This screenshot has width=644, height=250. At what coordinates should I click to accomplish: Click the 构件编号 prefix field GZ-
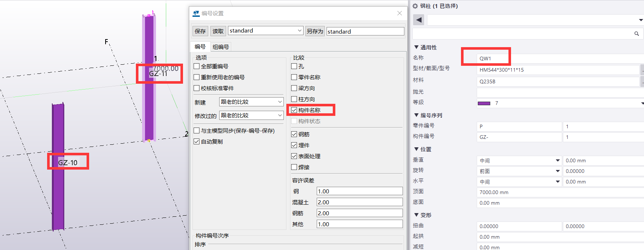pyautogui.click(x=519, y=137)
